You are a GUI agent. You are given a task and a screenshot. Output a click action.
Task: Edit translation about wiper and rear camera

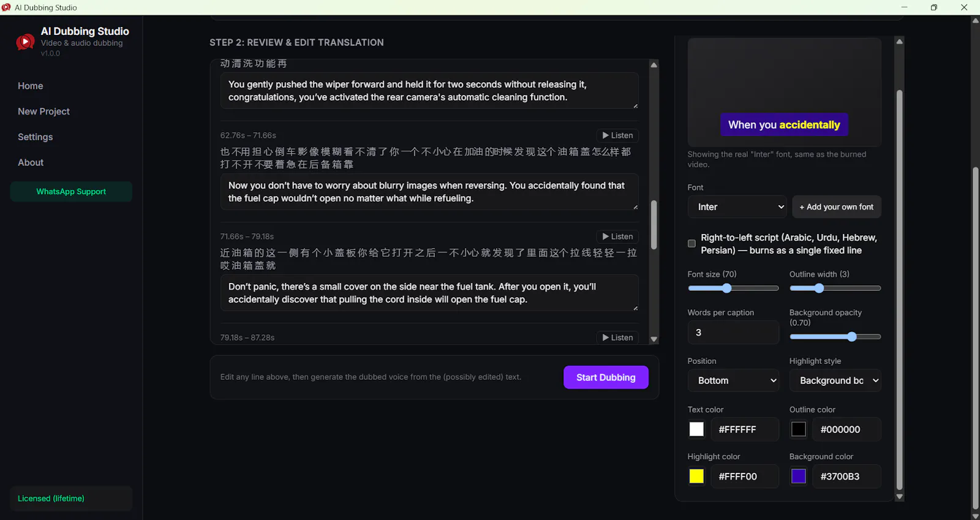point(429,91)
